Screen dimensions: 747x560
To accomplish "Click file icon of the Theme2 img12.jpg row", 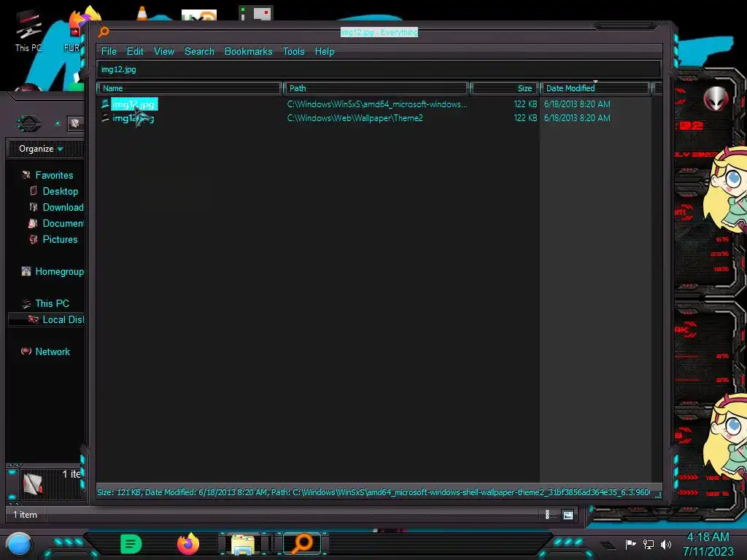I will pos(105,117).
